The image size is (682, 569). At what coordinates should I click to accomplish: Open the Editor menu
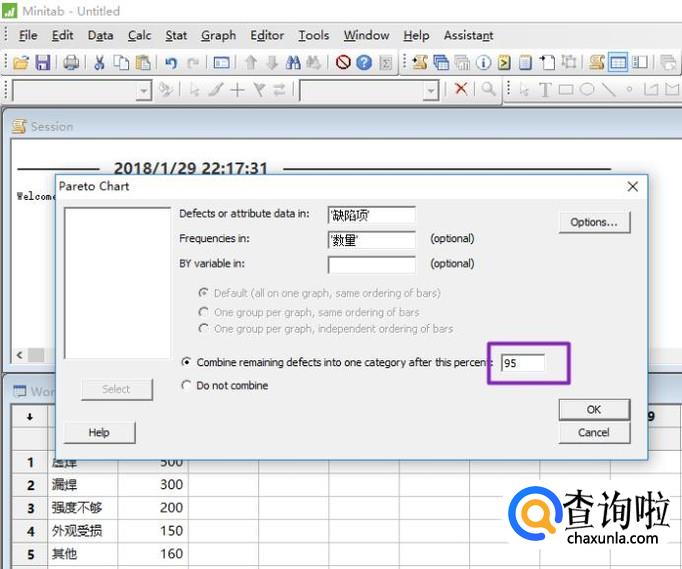[x=267, y=35]
